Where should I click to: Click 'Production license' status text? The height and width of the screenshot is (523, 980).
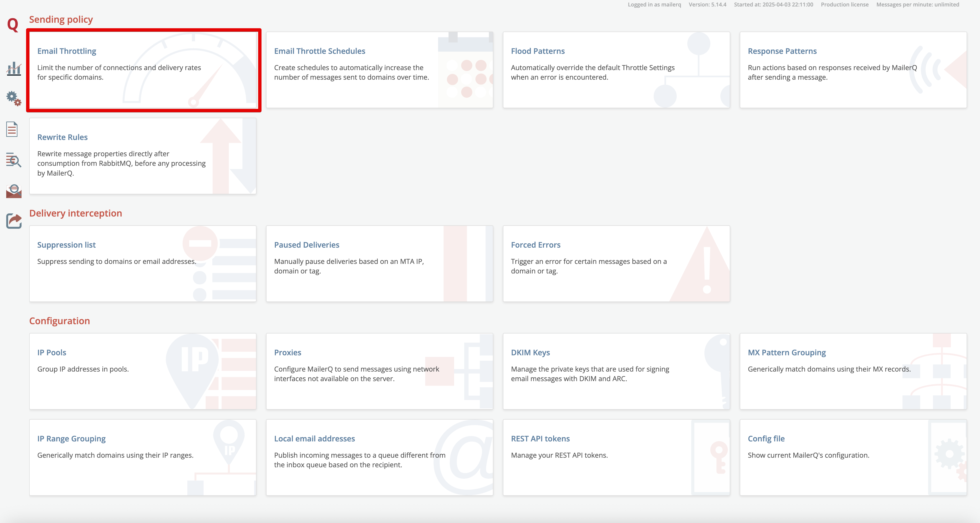click(x=845, y=5)
